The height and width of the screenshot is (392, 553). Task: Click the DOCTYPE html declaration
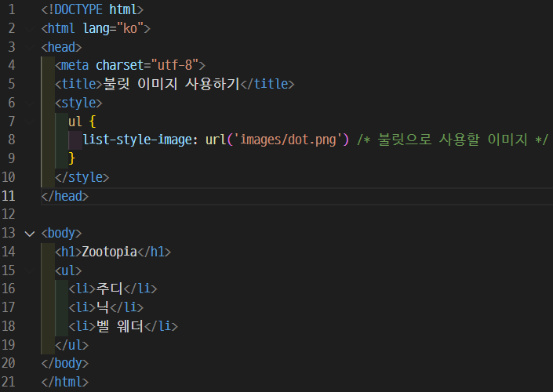pos(93,9)
